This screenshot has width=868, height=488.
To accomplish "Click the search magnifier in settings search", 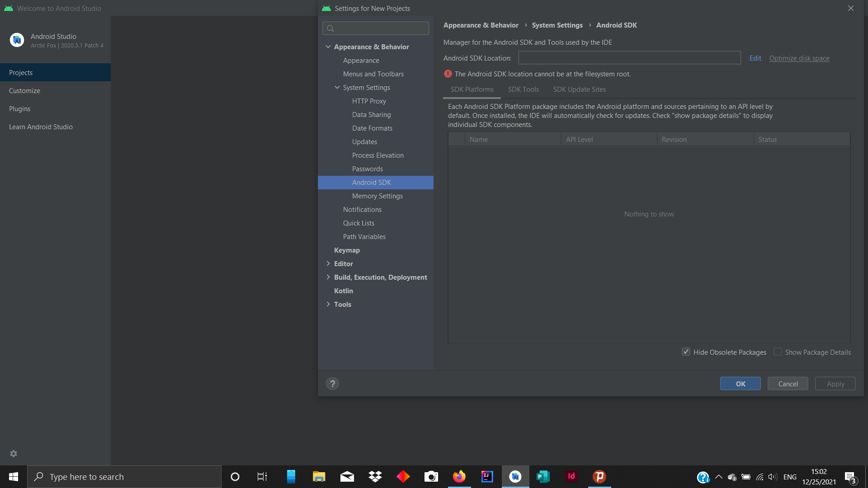I will pos(330,28).
